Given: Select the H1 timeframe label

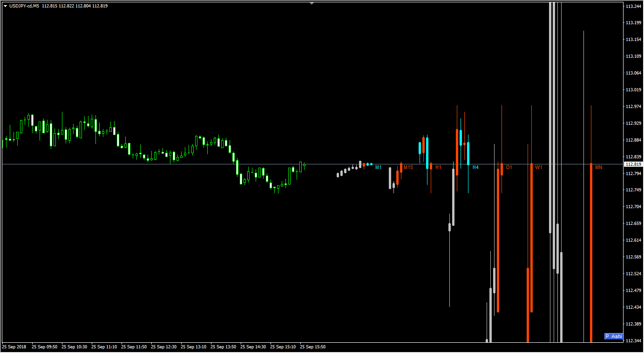Looking at the screenshot, I should coord(438,167).
